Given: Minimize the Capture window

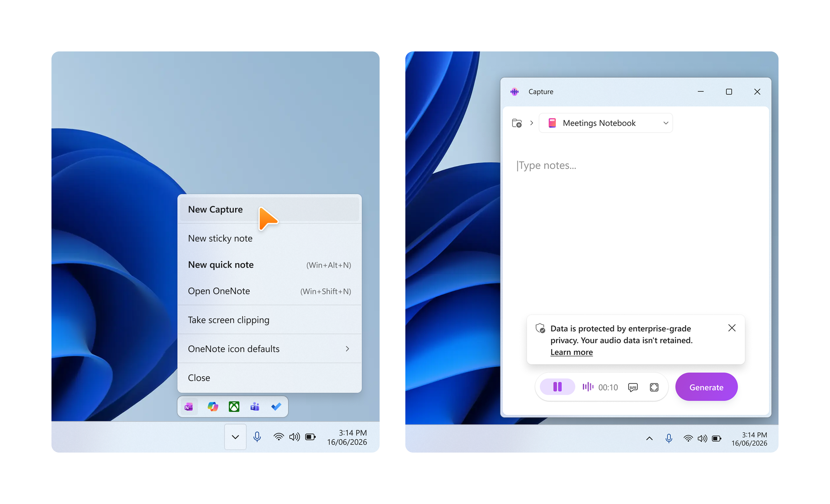Looking at the screenshot, I should click(x=701, y=92).
